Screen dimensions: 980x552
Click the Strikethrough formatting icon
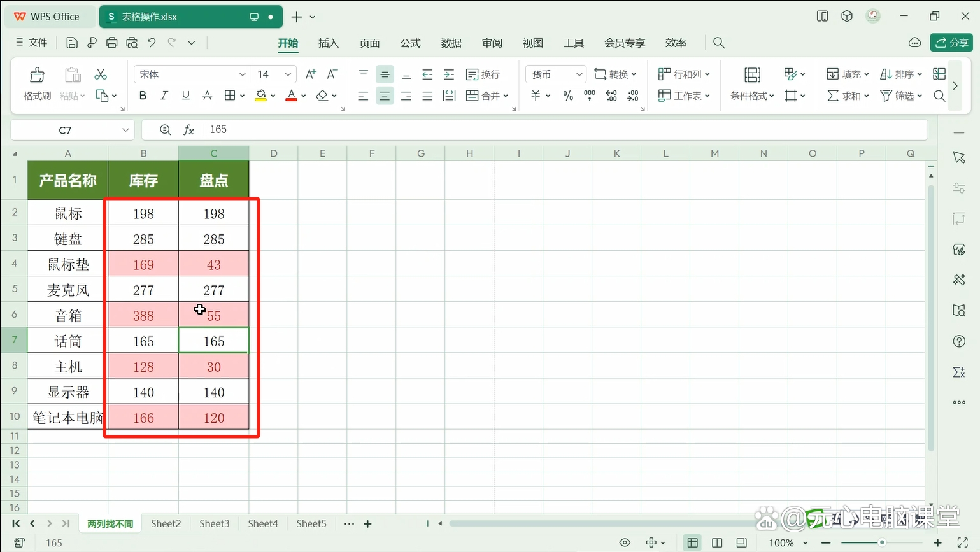tap(207, 96)
